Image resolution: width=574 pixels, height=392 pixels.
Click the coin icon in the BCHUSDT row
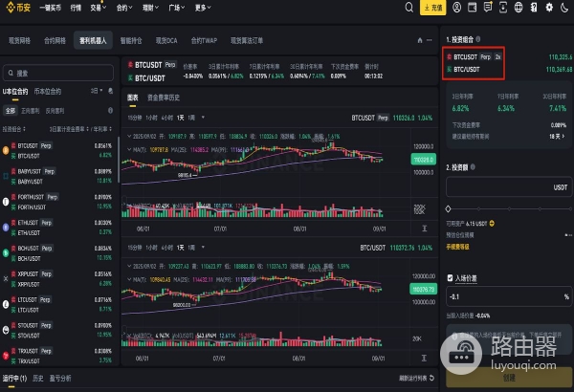(6, 253)
